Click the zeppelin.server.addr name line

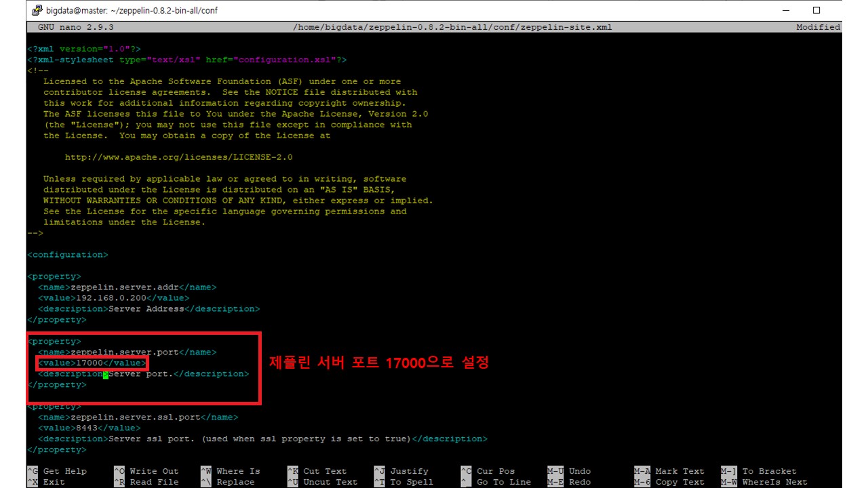coord(127,287)
